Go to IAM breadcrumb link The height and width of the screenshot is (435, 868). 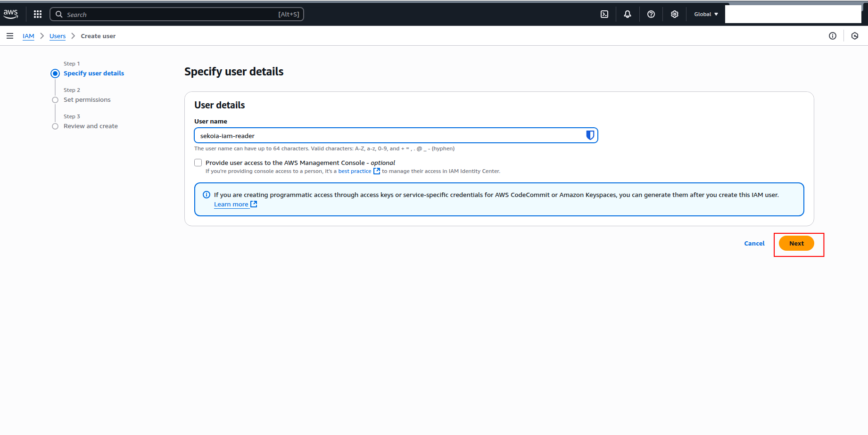coord(28,36)
